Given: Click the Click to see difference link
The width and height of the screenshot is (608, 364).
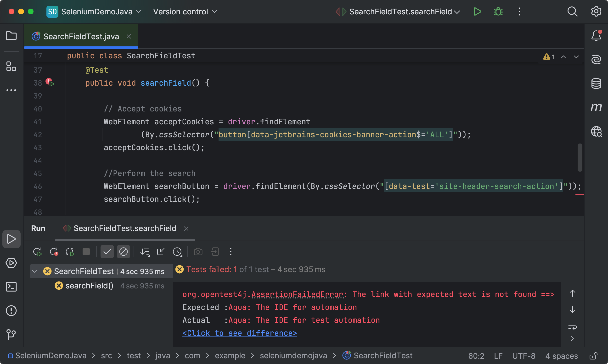Looking at the screenshot, I should pos(240,333).
